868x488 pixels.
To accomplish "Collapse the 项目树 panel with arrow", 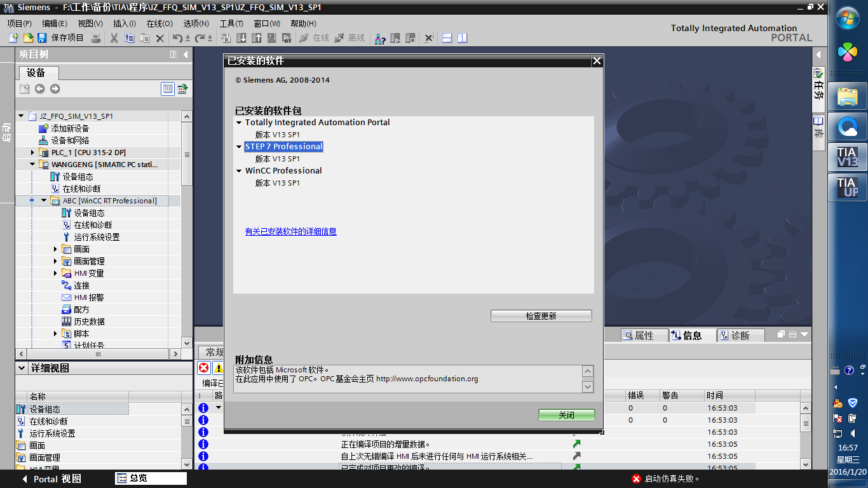I will pyautogui.click(x=186, y=55).
